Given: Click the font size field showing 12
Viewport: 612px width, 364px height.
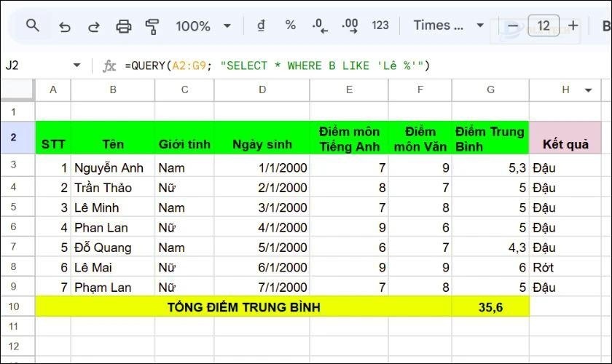Looking at the screenshot, I should coord(544,25).
